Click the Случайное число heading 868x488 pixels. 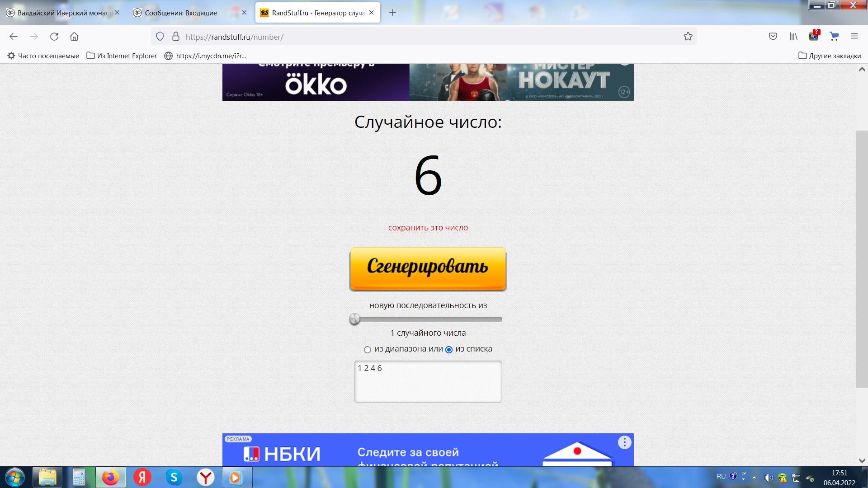(x=428, y=122)
